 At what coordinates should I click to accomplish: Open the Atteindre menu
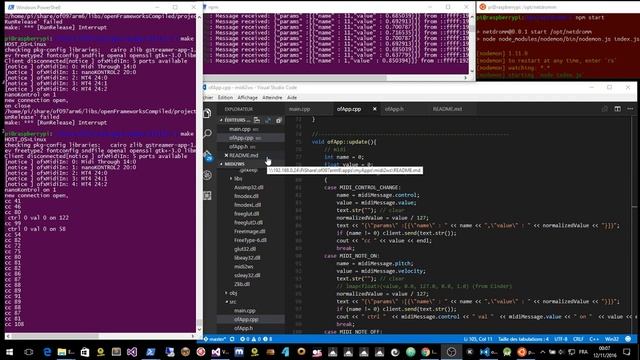click(272, 98)
